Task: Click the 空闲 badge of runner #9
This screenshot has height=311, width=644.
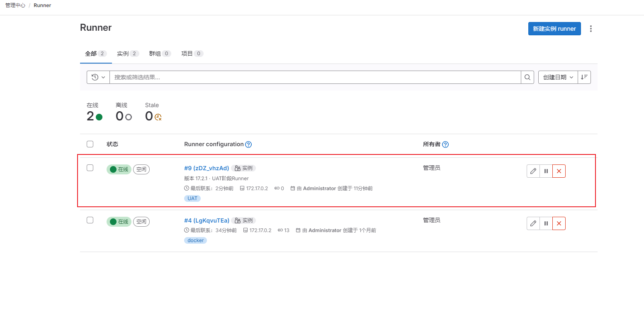Action: [x=141, y=169]
